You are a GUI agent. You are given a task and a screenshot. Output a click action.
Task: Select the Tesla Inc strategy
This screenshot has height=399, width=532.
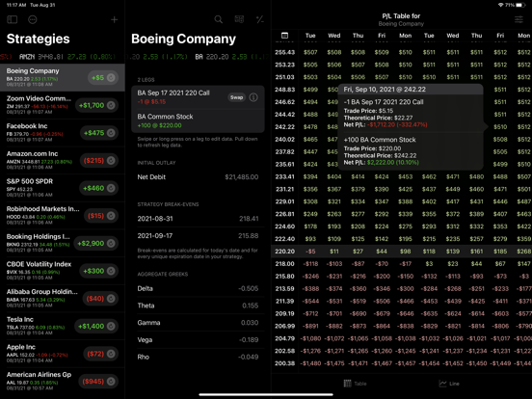tap(63, 326)
